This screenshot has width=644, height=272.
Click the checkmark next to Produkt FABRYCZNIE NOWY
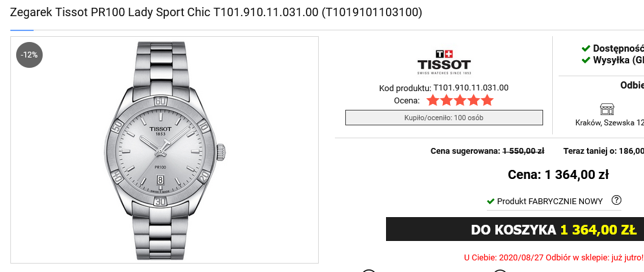point(490,202)
